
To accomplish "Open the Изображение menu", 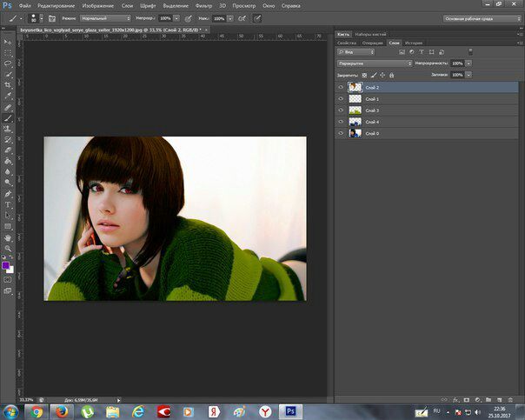I will (97, 6).
